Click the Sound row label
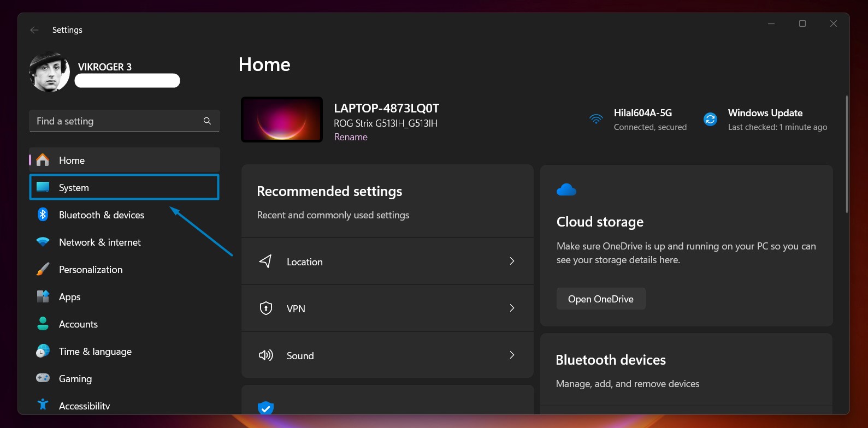Screen dimensions: 868x428 (x=300, y=356)
